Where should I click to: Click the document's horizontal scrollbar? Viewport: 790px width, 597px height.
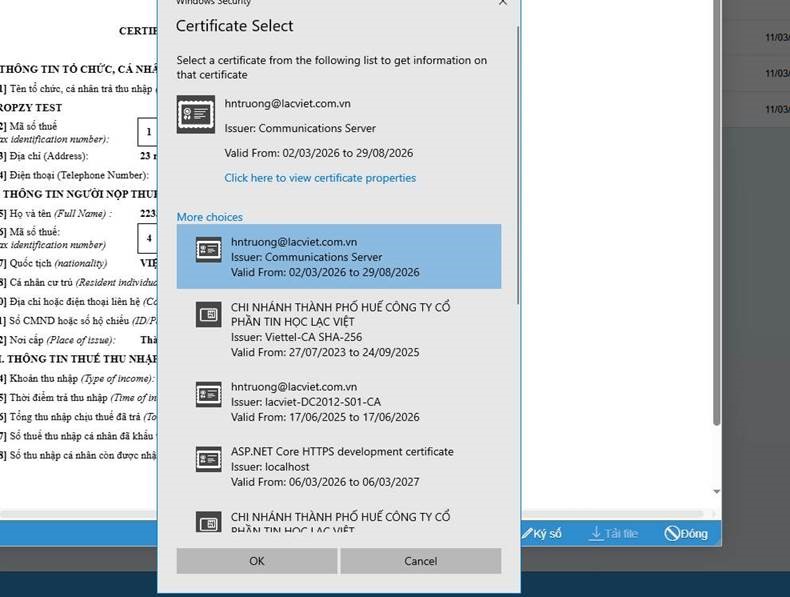[80, 514]
